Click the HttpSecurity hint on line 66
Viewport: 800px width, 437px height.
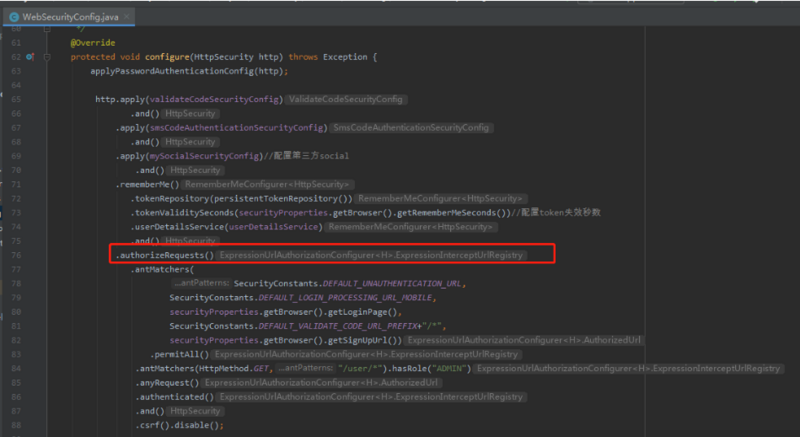pyautogui.click(x=190, y=114)
